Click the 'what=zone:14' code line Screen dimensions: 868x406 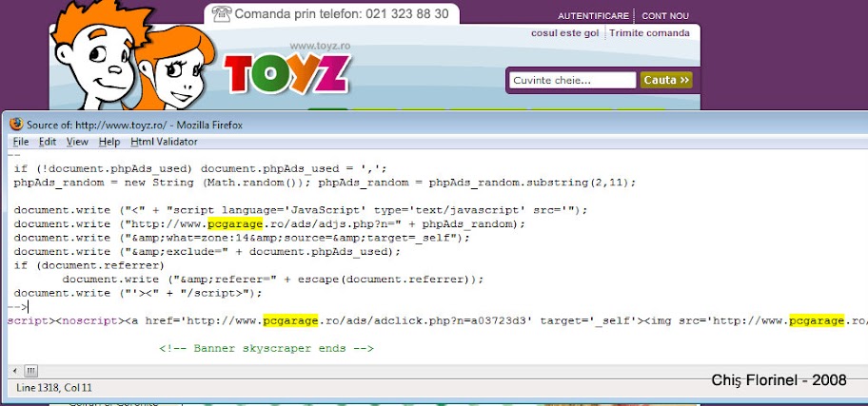[x=242, y=238]
